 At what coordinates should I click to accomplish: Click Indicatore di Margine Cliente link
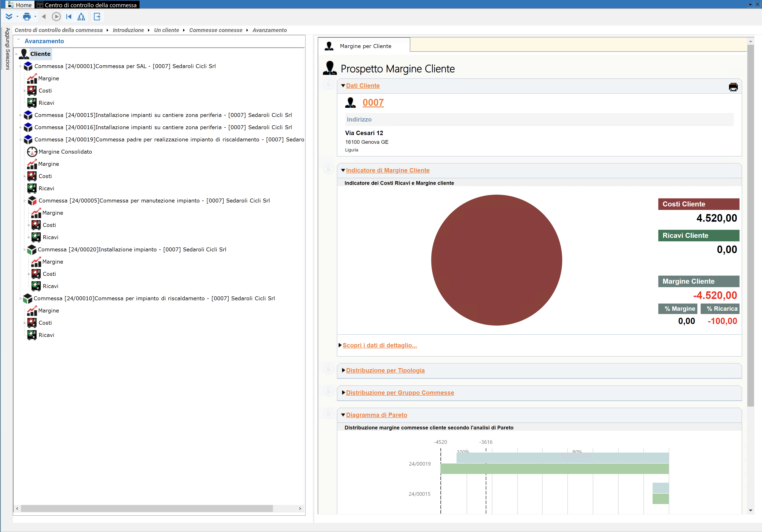(x=388, y=170)
